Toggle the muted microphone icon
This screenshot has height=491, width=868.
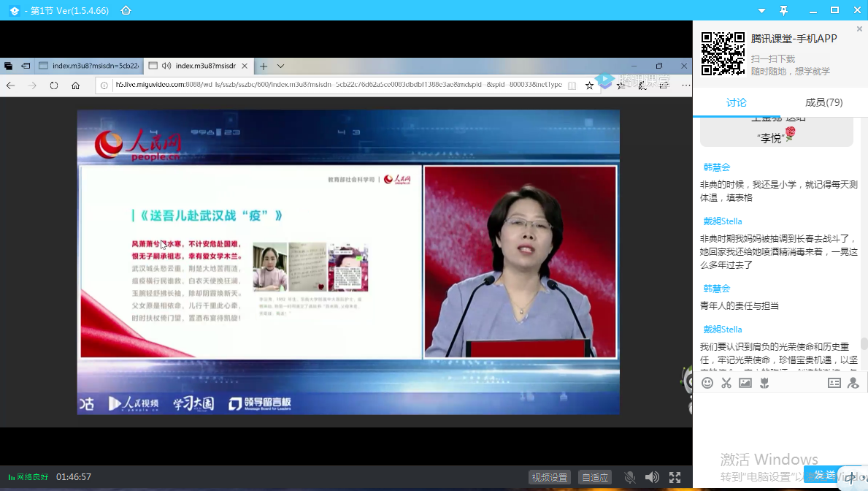630,477
